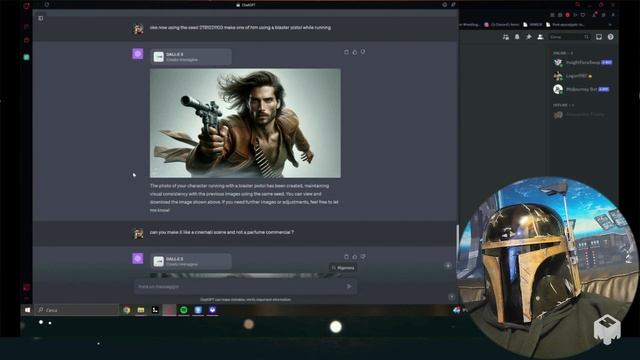Reload the ChatGPT page

click(x=47, y=5)
